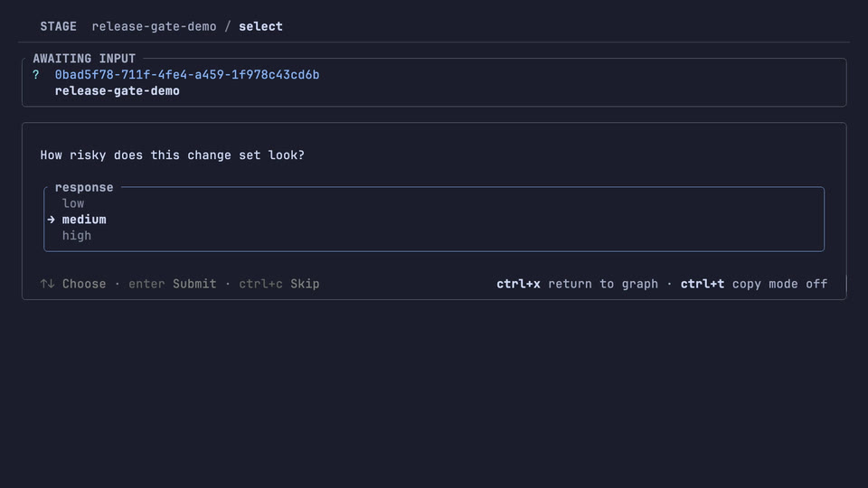Click 'release-gate-demo' in the stage breadcrumb
This screenshot has height=488, width=868.
(154, 26)
